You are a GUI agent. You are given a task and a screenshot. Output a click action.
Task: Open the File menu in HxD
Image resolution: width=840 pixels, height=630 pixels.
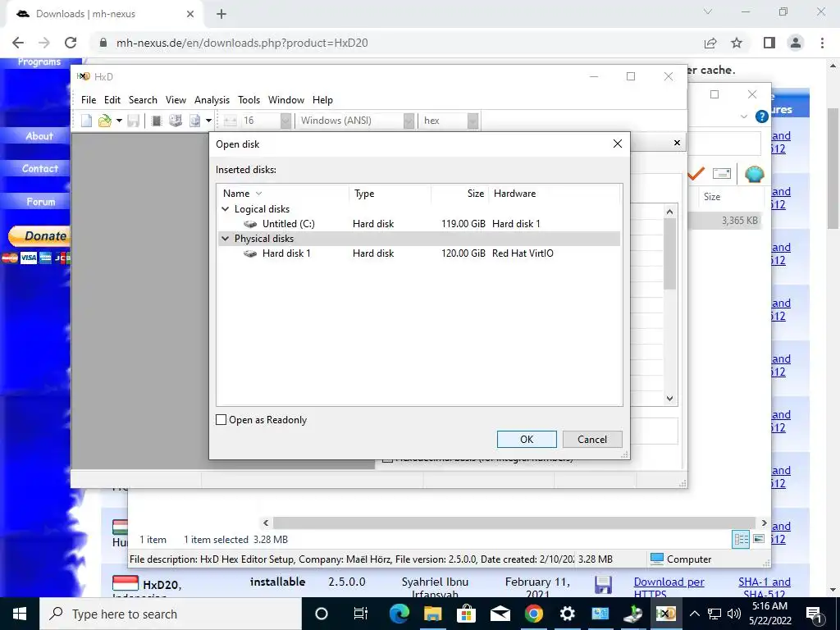click(89, 99)
